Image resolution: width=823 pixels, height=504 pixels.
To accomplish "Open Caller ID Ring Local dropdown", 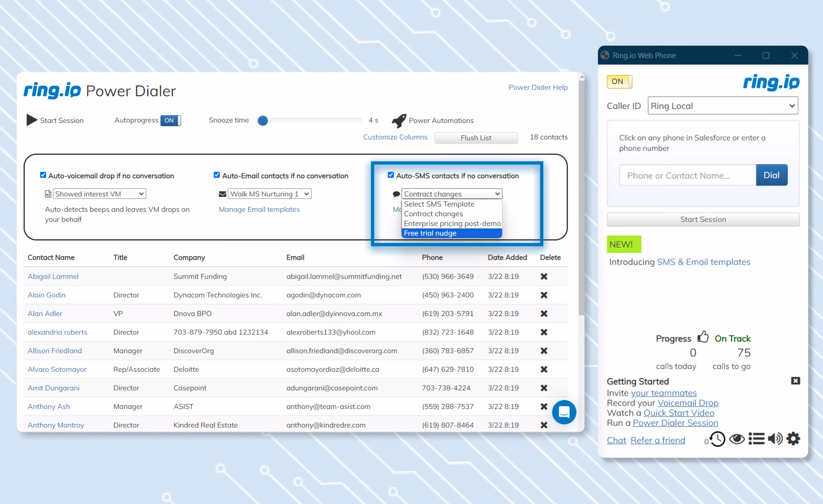I will 722,106.
